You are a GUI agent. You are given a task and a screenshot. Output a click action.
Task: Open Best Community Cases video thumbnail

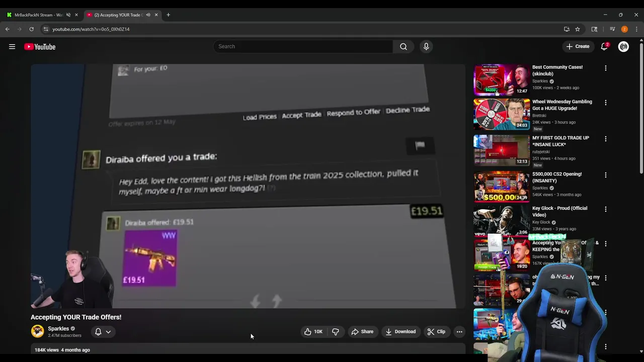501,79
